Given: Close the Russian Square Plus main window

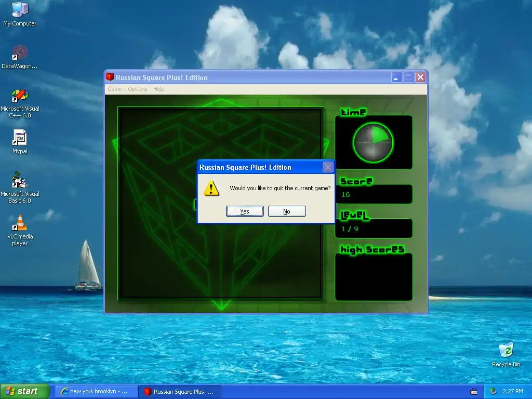Looking at the screenshot, I should click(x=420, y=77).
